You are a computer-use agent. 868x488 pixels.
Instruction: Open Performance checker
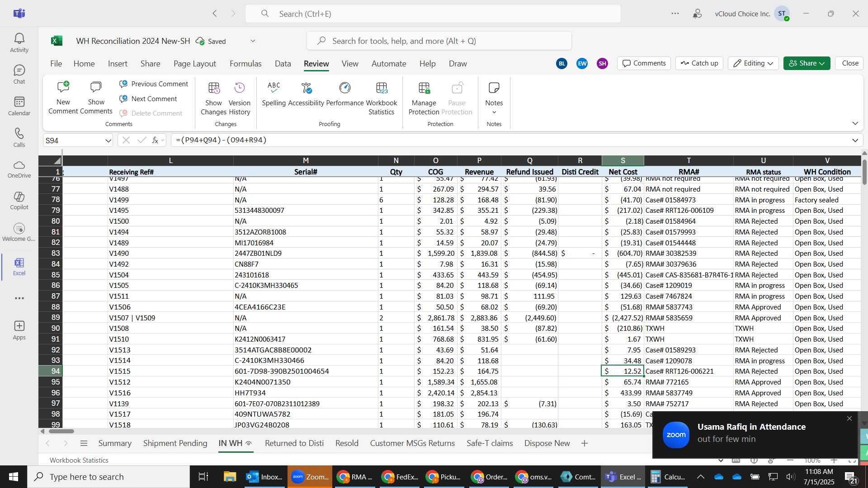coord(345,94)
